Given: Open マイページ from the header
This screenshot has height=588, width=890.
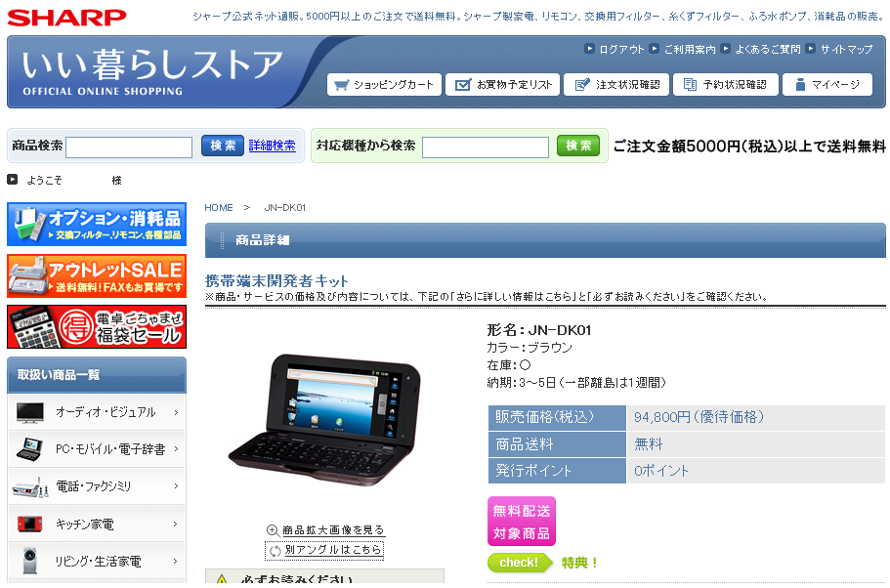Looking at the screenshot, I should 827,85.
